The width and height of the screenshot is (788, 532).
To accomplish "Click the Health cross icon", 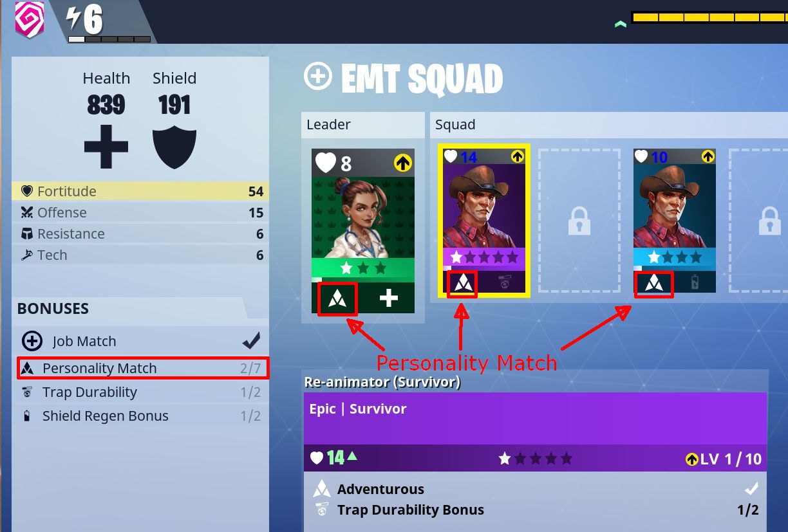I will (x=106, y=147).
